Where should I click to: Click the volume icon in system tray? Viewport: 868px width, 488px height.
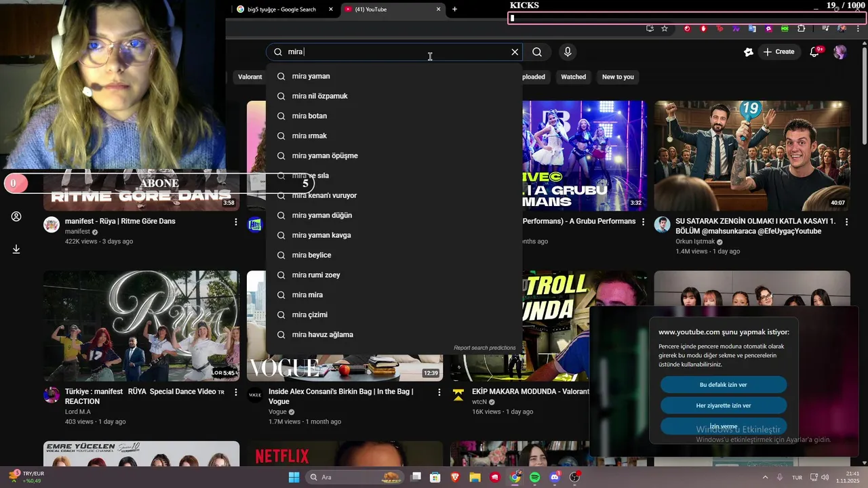[x=825, y=477]
